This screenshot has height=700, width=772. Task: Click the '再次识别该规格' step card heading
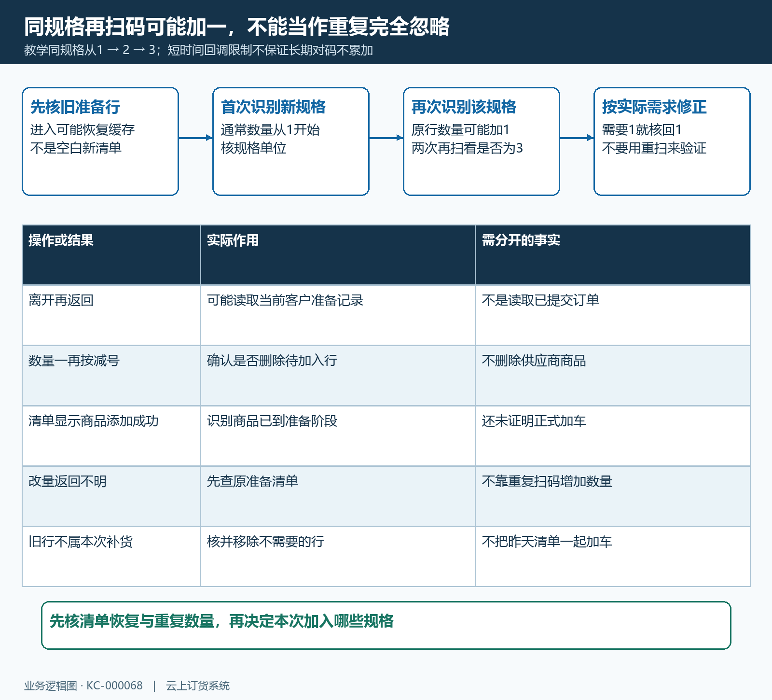tap(464, 107)
